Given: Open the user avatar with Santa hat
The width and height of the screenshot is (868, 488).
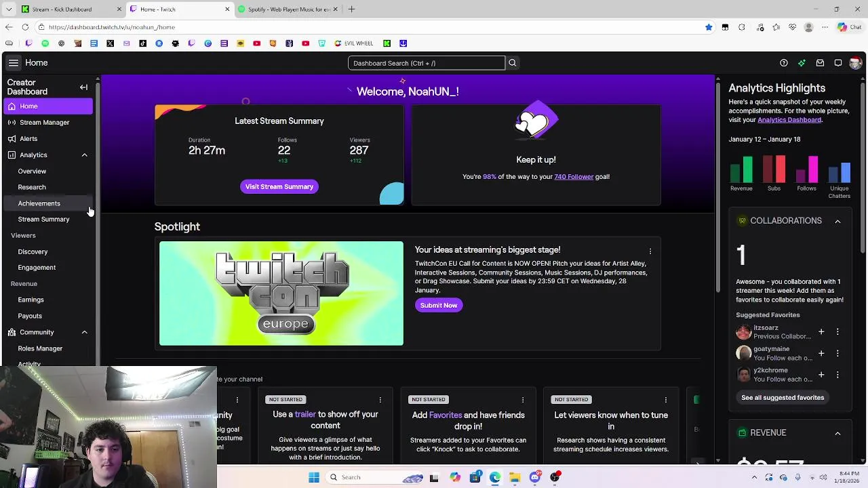Looking at the screenshot, I should (x=855, y=62).
